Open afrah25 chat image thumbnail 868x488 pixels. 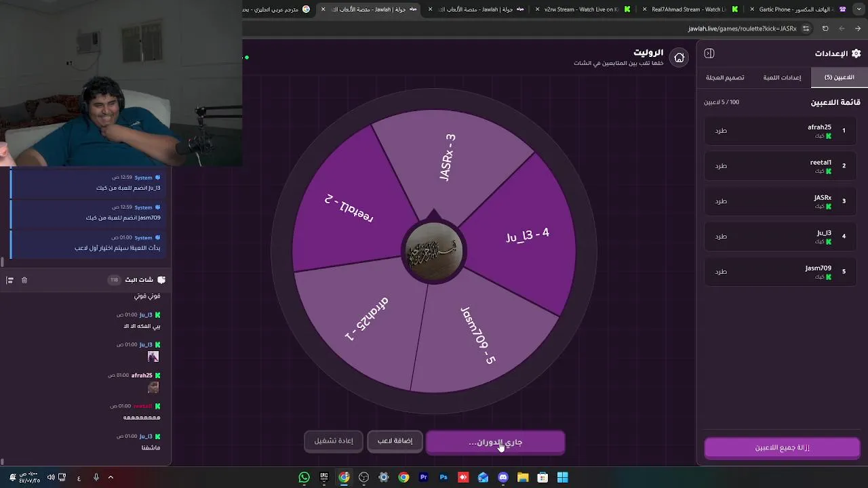153,387
